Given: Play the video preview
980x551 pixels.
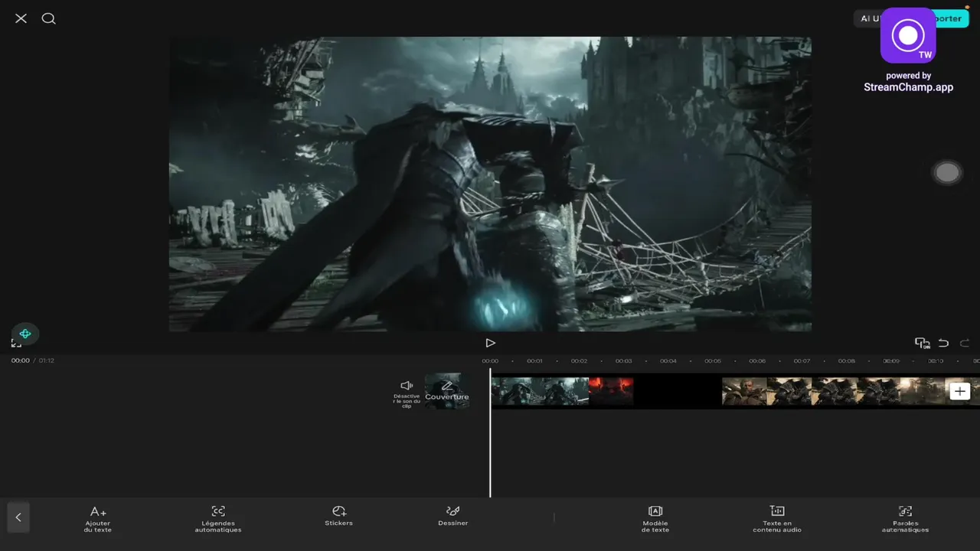Looking at the screenshot, I should coord(490,343).
